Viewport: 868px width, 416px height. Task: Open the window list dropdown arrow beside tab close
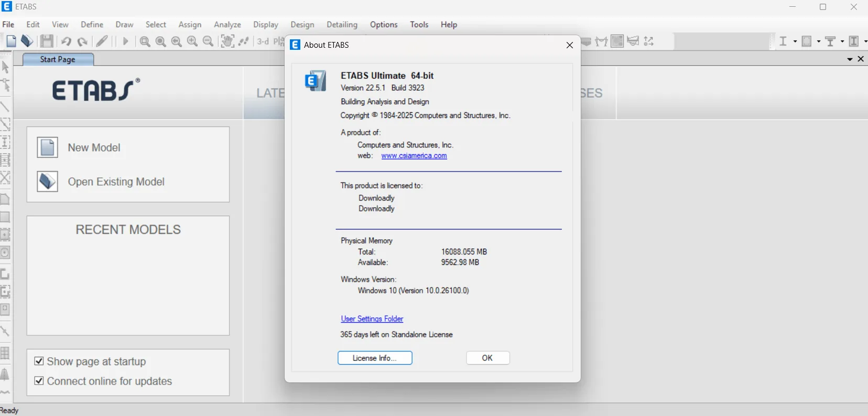pyautogui.click(x=850, y=59)
